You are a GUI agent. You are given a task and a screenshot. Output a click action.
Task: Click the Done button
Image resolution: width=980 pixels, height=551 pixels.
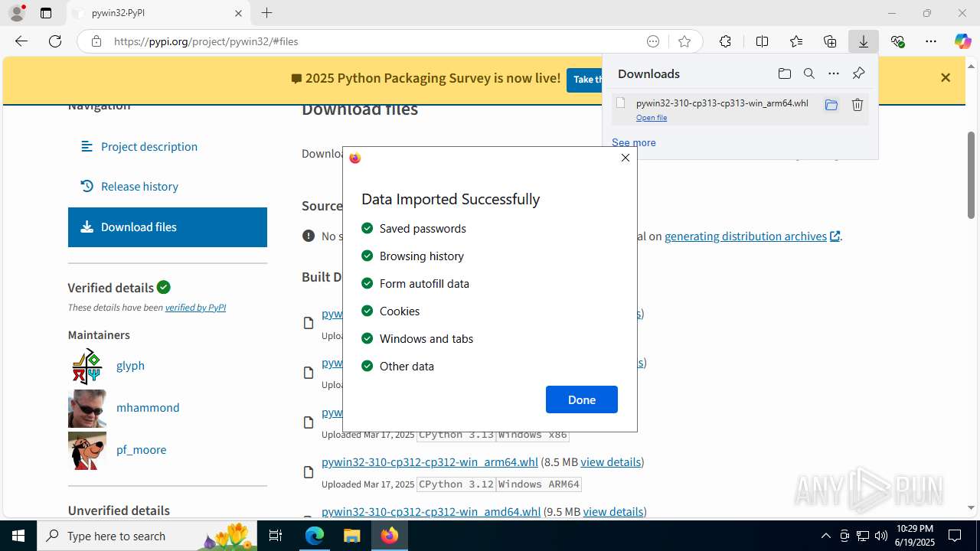point(582,399)
